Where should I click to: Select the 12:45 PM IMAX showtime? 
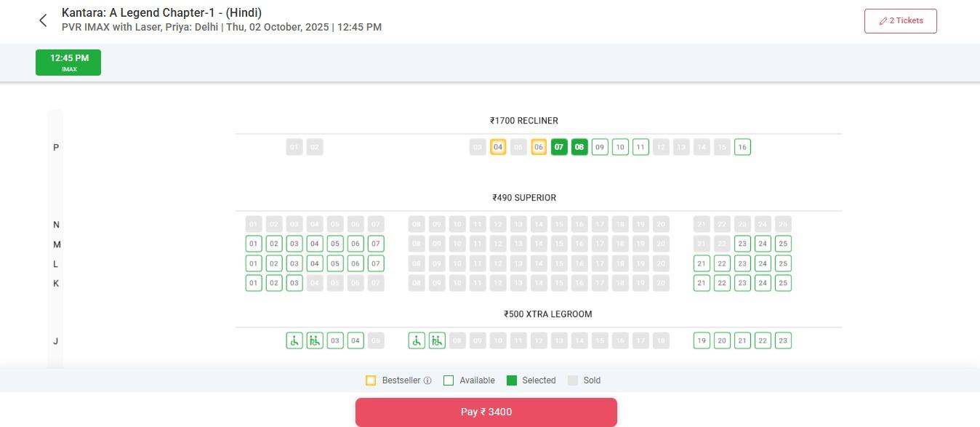coord(68,63)
